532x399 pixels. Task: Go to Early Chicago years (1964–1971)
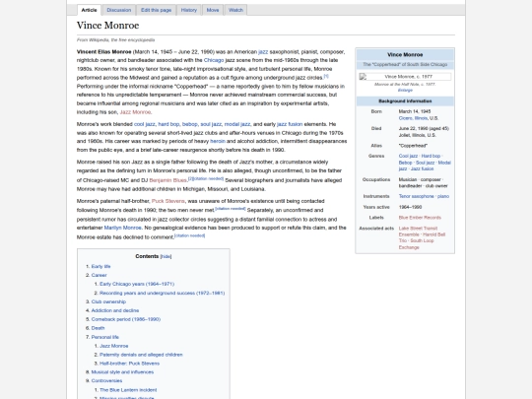pyautogui.click(x=137, y=284)
